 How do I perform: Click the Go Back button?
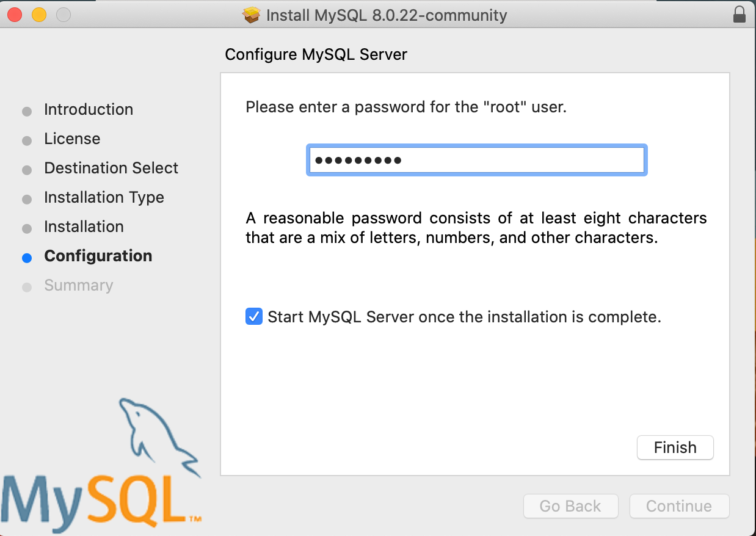(570, 506)
